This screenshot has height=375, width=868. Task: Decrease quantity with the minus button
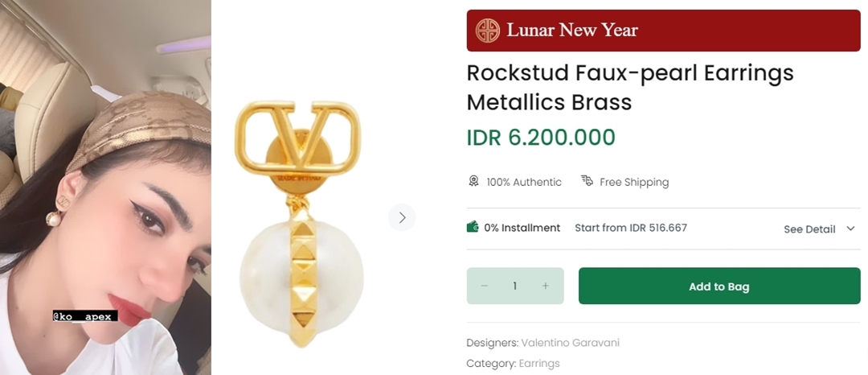(x=485, y=286)
